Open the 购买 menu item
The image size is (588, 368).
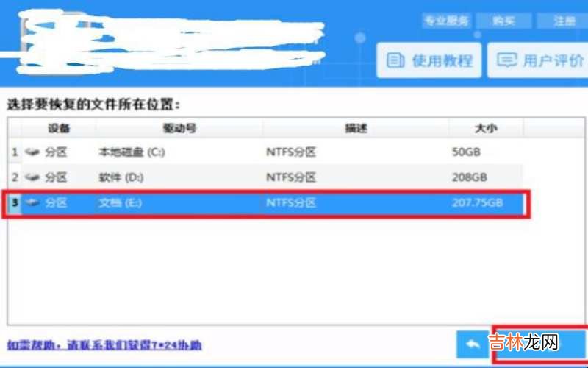point(503,21)
